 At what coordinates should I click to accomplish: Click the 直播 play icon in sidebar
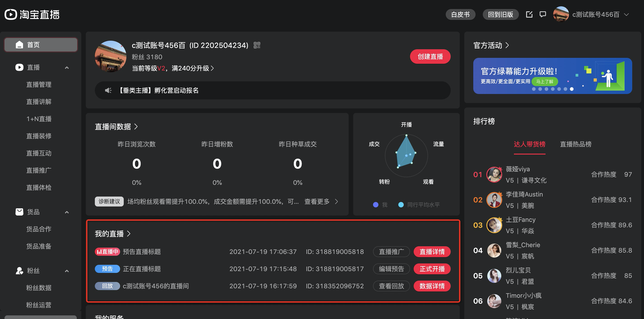click(19, 67)
